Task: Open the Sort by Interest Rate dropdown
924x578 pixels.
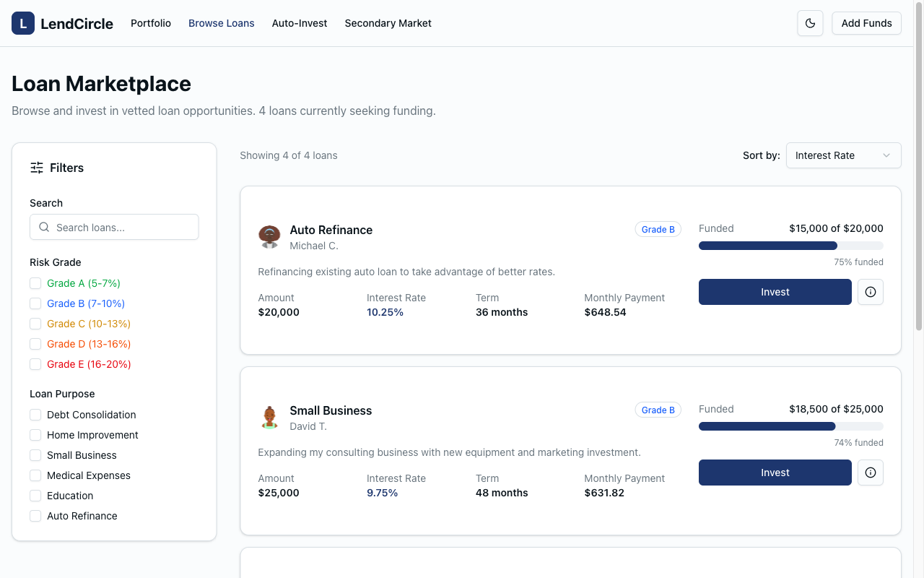Action: [843, 155]
